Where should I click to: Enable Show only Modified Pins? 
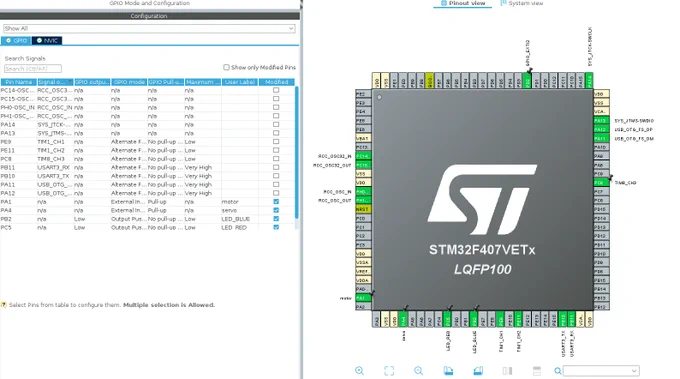point(226,67)
